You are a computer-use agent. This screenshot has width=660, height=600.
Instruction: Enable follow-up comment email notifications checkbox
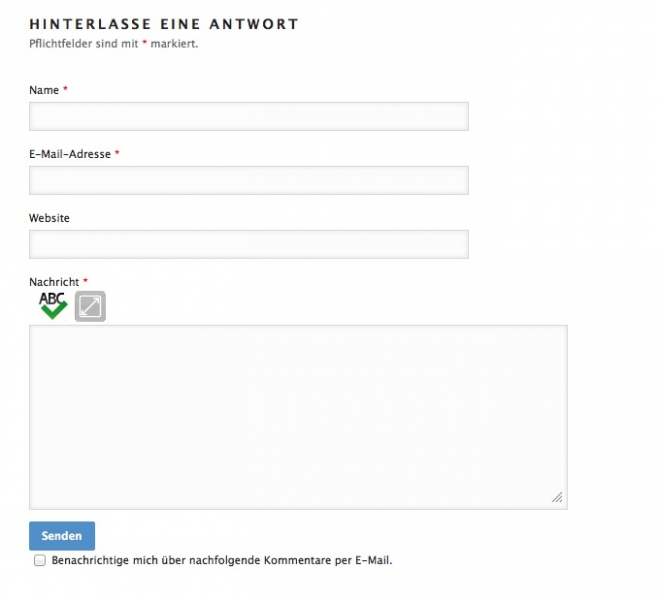pyautogui.click(x=40, y=561)
